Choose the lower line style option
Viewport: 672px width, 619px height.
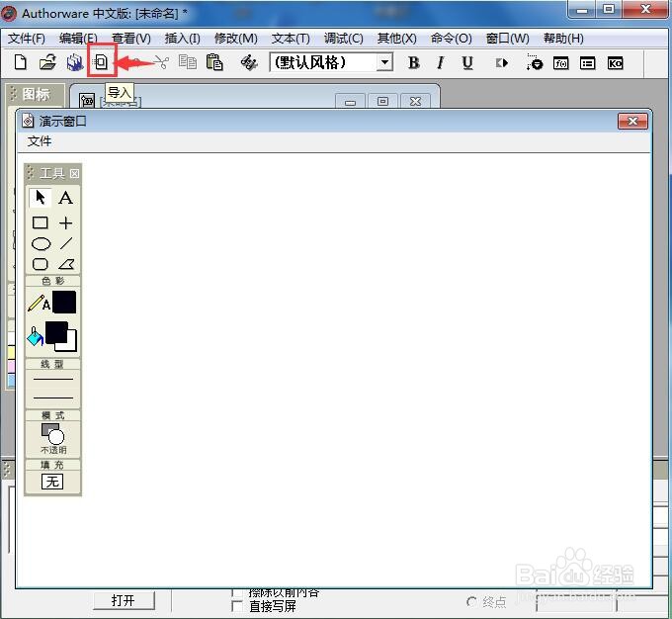53,398
